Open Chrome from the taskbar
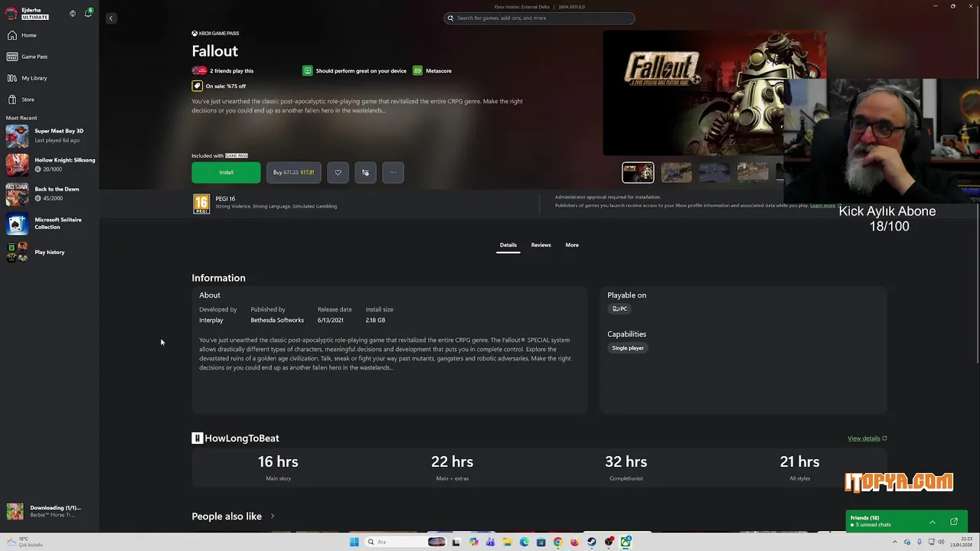980x551 pixels. 558,542
